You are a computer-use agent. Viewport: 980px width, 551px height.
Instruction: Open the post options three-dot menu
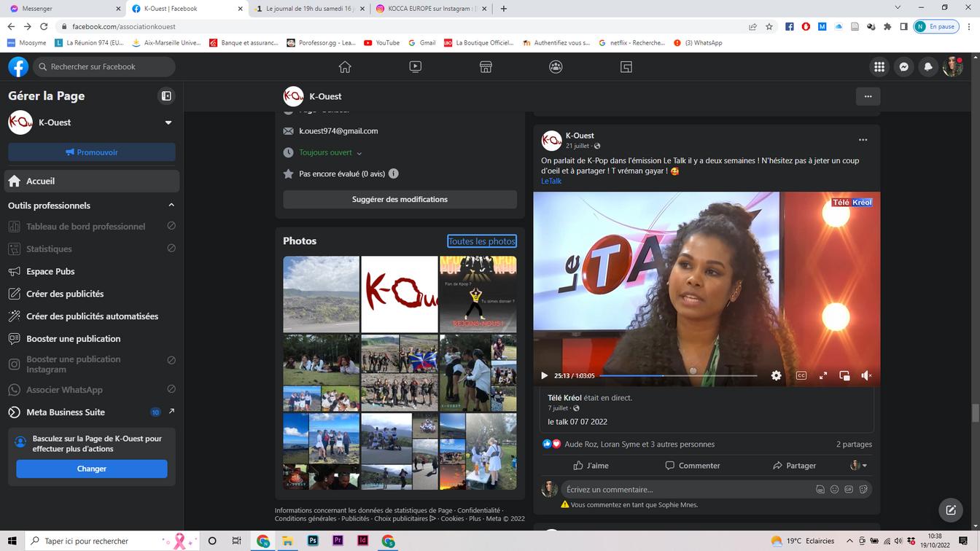click(x=863, y=140)
